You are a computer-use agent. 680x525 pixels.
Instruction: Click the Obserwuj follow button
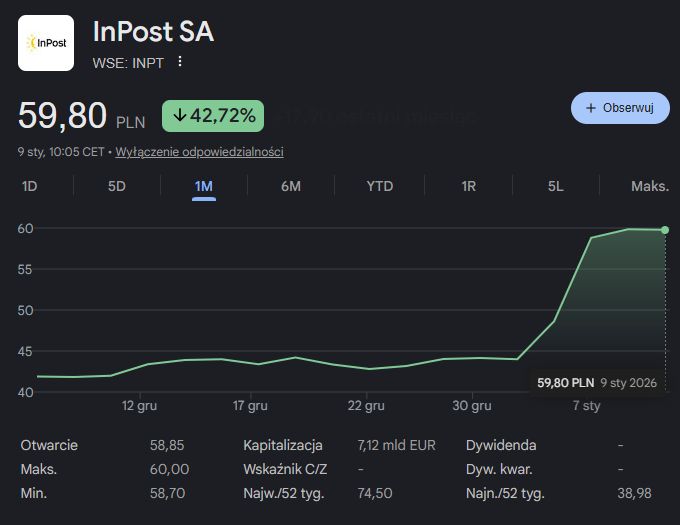[x=620, y=108]
